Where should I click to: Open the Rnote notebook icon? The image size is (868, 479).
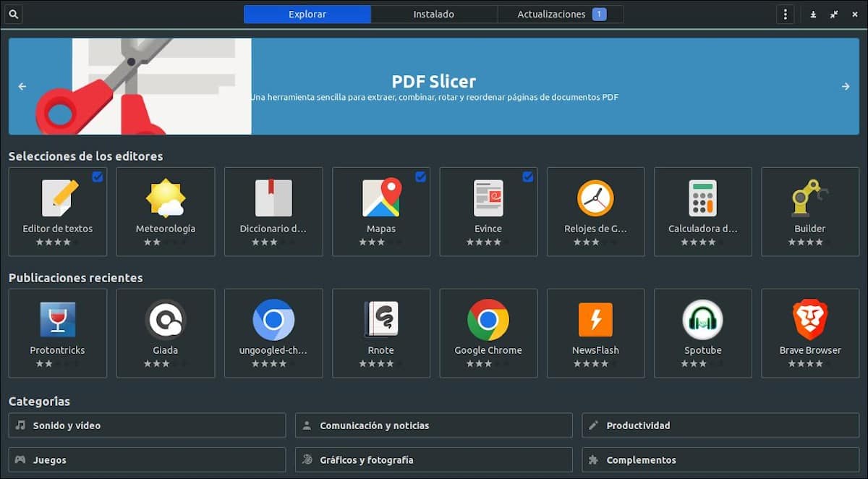pyautogui.click(x=381, y=319)
